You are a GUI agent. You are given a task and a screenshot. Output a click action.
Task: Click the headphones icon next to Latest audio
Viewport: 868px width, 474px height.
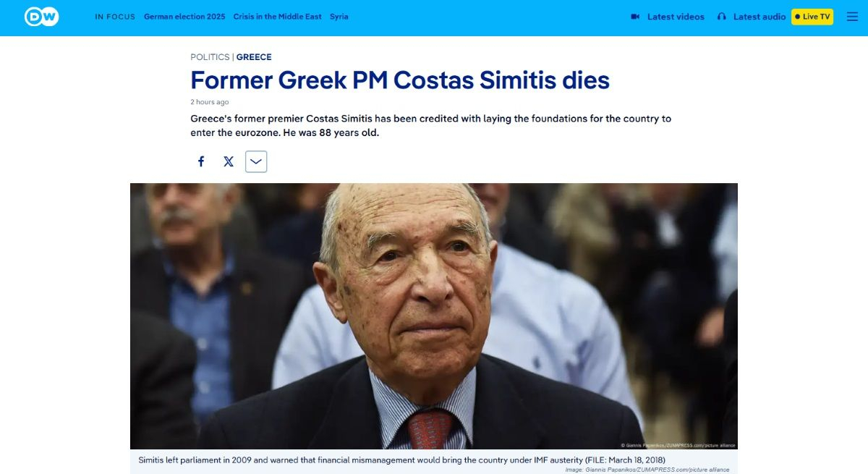click(721, 16)
